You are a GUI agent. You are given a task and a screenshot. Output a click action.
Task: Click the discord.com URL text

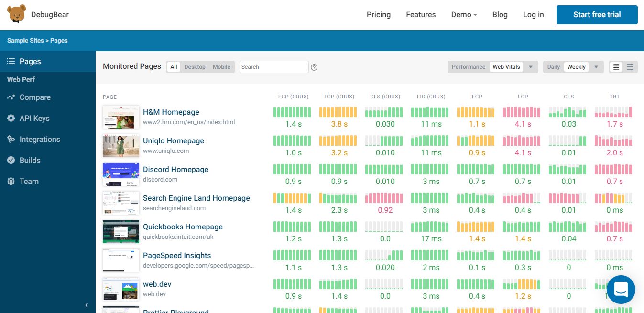coord(160,180)
